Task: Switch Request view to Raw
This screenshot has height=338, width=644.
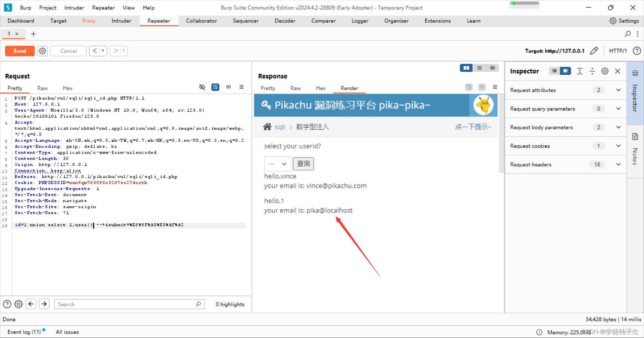Action: pos(42,88)
